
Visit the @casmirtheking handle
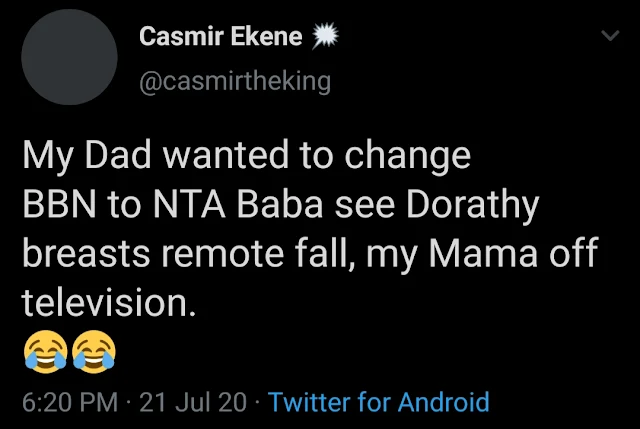(235, 82)
